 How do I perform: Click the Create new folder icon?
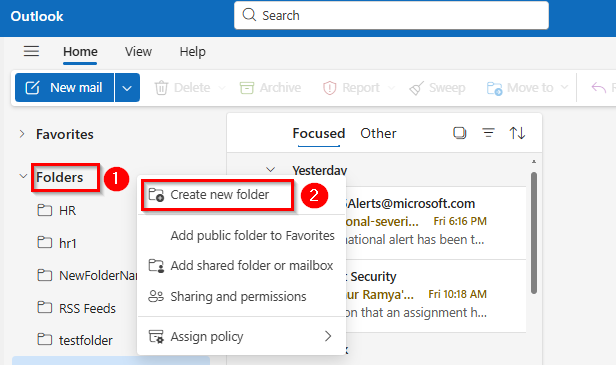156,194
